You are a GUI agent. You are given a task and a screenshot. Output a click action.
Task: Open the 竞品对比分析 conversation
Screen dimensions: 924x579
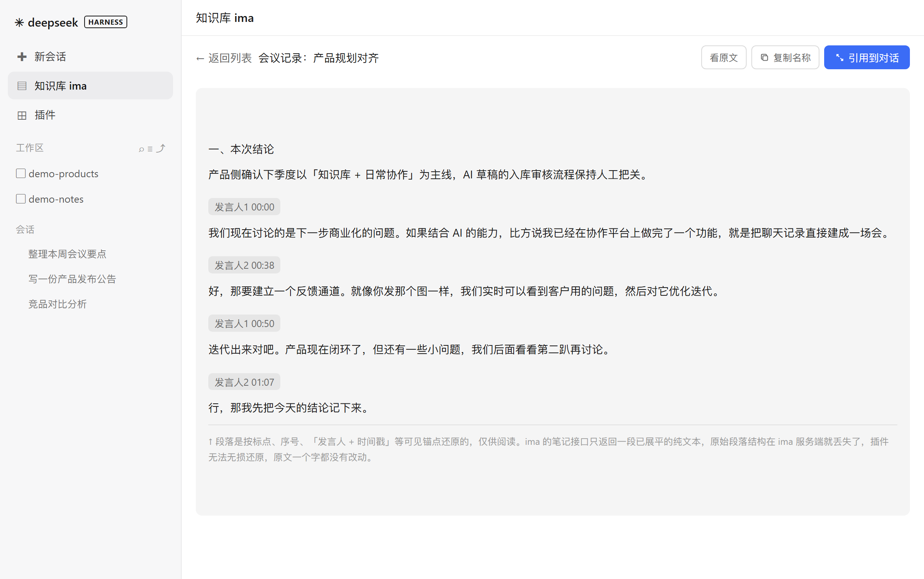(58, 304)
